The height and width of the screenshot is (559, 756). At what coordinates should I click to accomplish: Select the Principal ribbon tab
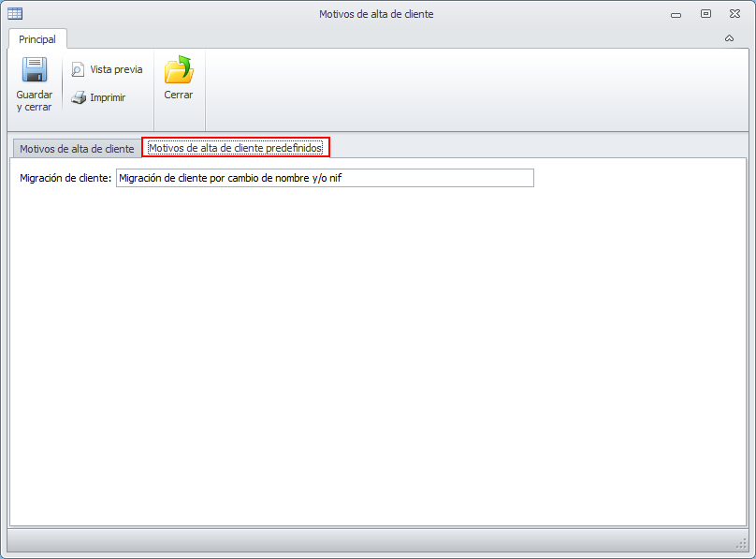(x=37, y=39)
